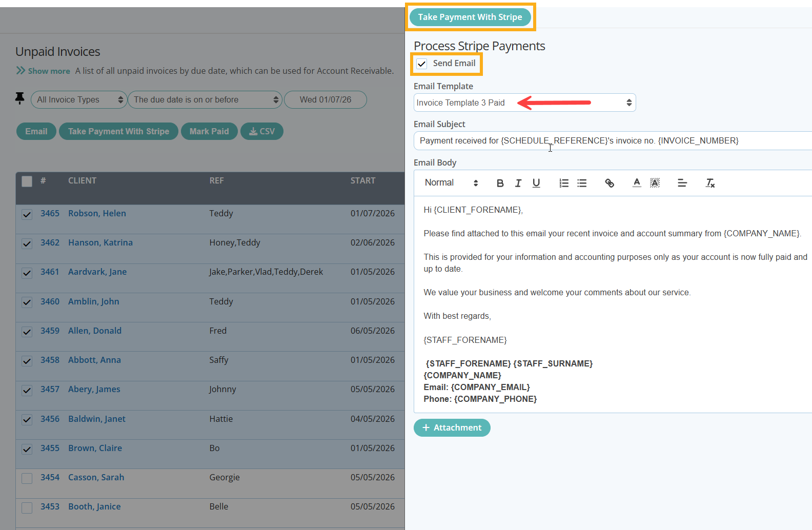Open text alignment options in editor
The width and height of the screenshot is (812, 530).
click(x=682, y=183)
